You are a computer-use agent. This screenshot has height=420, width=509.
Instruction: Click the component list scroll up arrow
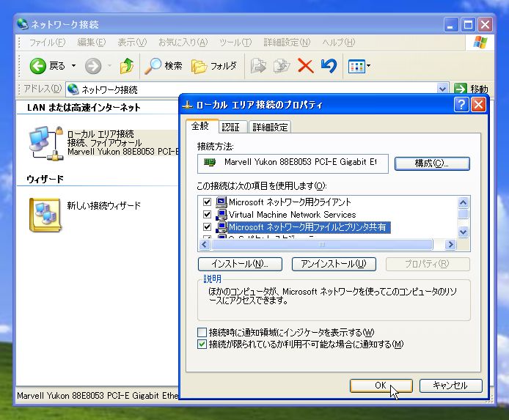[x=463, y=203]
